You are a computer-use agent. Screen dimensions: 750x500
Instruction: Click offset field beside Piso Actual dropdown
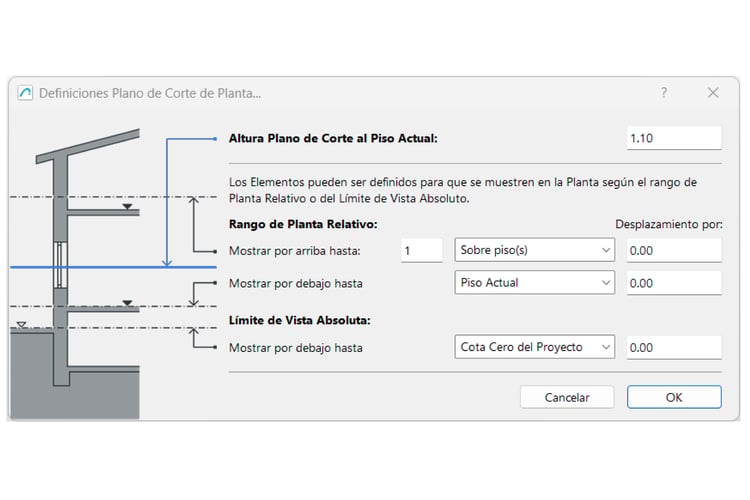pyautogui.click(x=674, y=283)
